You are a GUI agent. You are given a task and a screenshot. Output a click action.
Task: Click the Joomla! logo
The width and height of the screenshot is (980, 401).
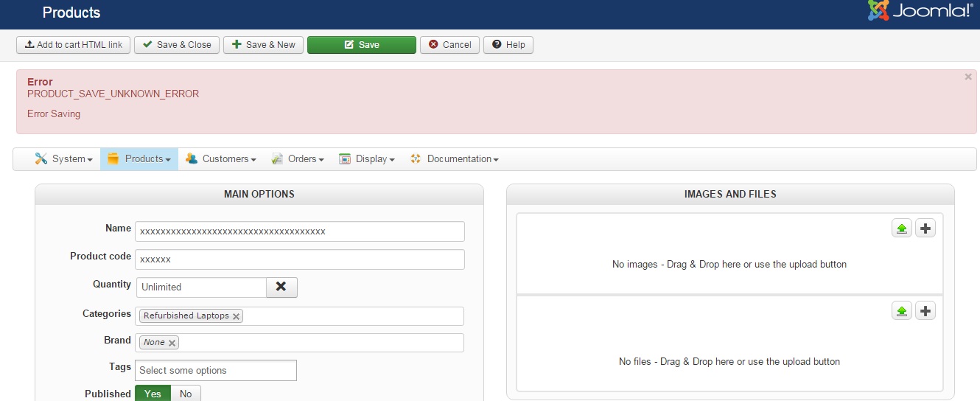coord(920,10)
